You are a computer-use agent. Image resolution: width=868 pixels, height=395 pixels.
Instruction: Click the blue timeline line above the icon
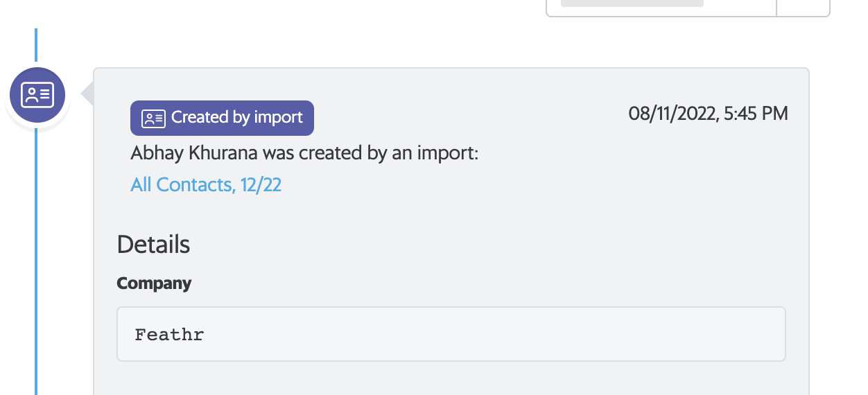click(36, 46)
